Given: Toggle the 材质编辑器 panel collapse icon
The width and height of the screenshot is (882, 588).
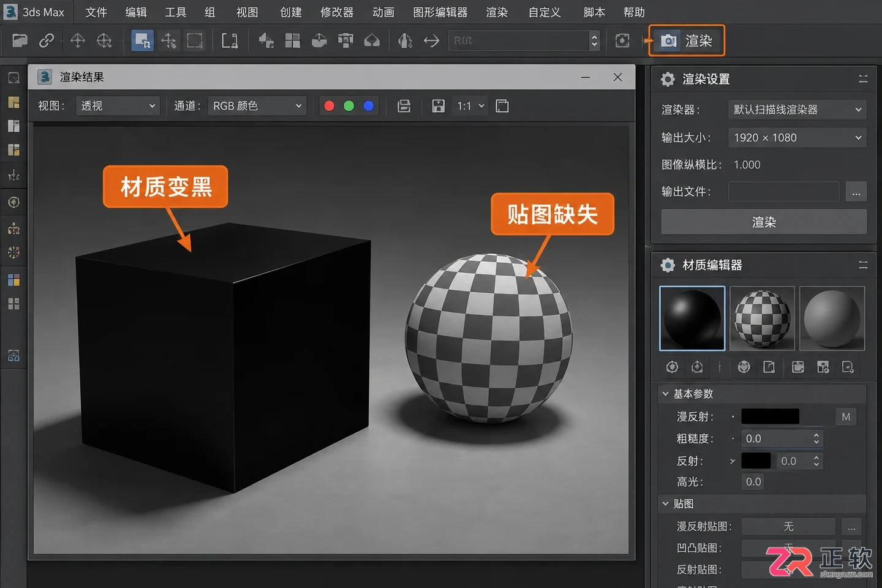Looking at the screenshot, I should (863, 265).
